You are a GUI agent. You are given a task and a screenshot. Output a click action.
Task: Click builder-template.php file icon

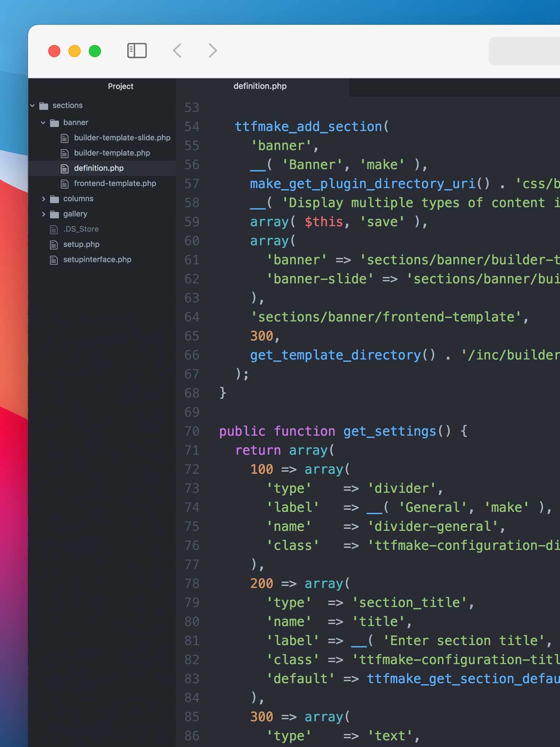click(64, 153)
